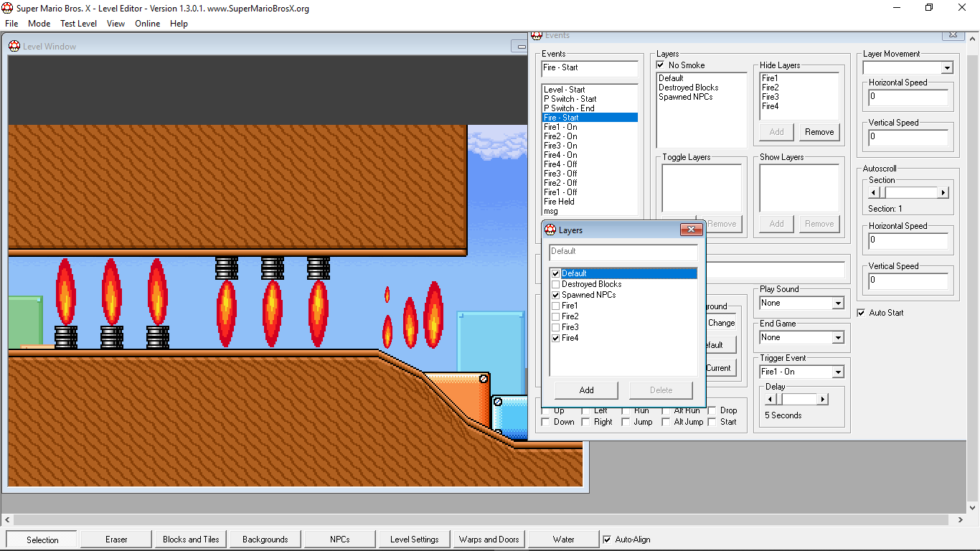Click Delay slider left arrow
The height and width of the screenshot is (551, 980).
coord(771,400)
